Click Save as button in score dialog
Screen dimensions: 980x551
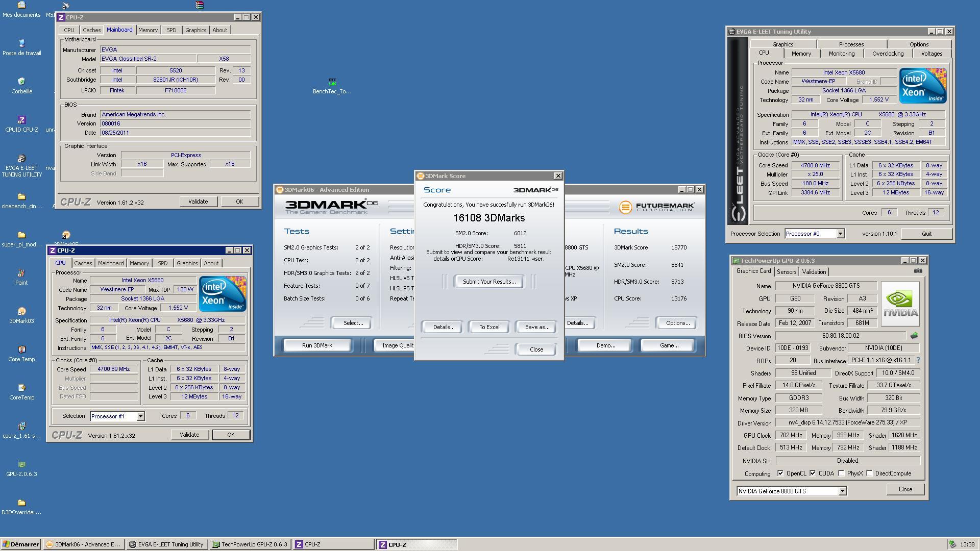(x=537, y=327)
